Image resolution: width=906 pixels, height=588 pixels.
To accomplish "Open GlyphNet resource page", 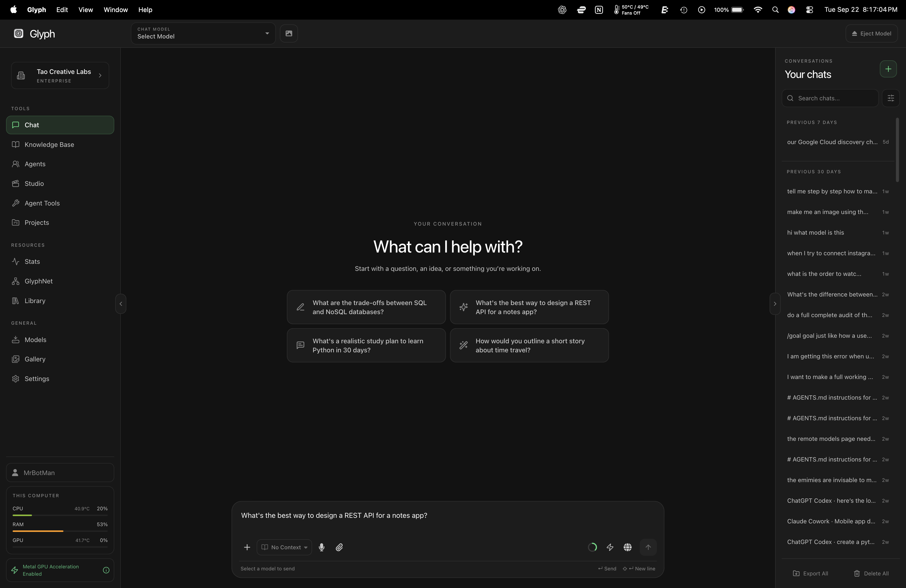I will [x=60, y=281].
